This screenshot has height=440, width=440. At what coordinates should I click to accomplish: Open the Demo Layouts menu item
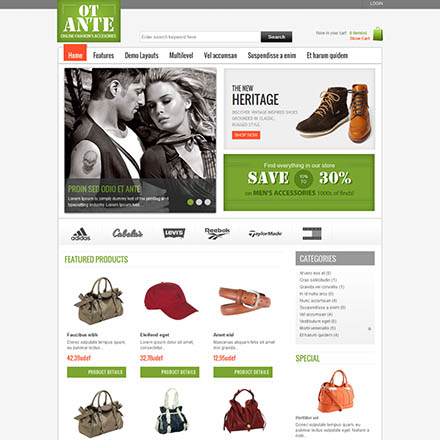click(142, 55)
